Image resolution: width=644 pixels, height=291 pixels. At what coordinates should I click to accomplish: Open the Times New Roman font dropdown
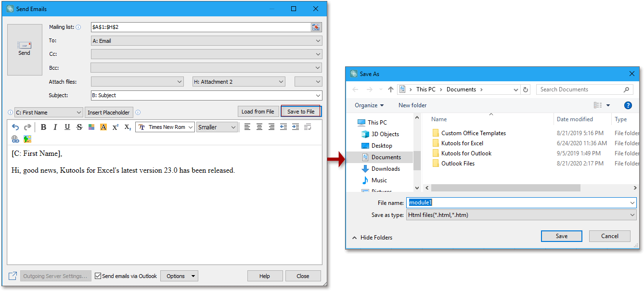[165, 127]
